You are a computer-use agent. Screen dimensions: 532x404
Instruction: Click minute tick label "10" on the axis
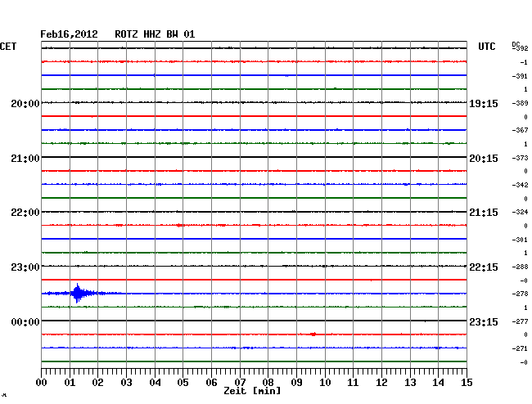point(325,383)
